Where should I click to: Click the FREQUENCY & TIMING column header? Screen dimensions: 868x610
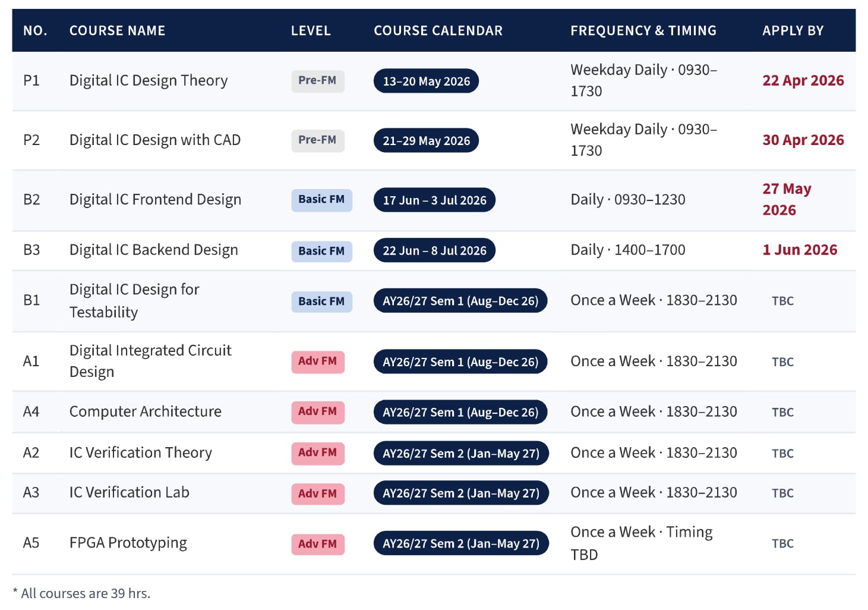coord(643,30)
